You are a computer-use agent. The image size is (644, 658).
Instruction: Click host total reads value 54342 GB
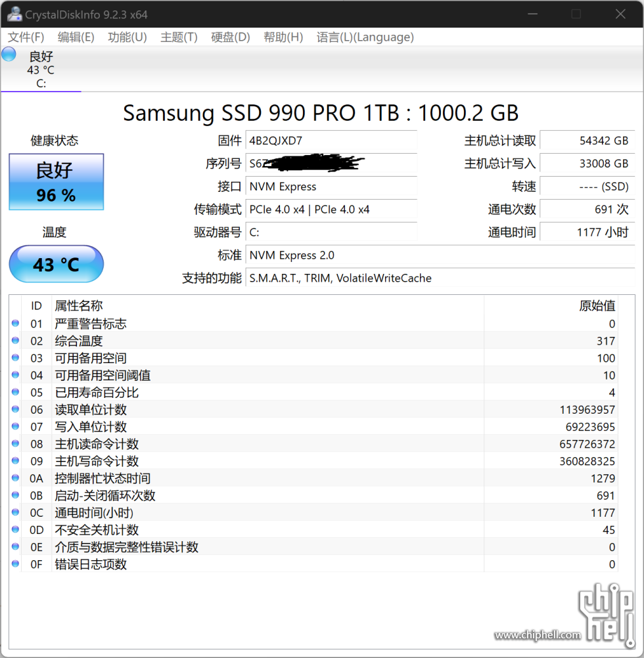[587, 141]
